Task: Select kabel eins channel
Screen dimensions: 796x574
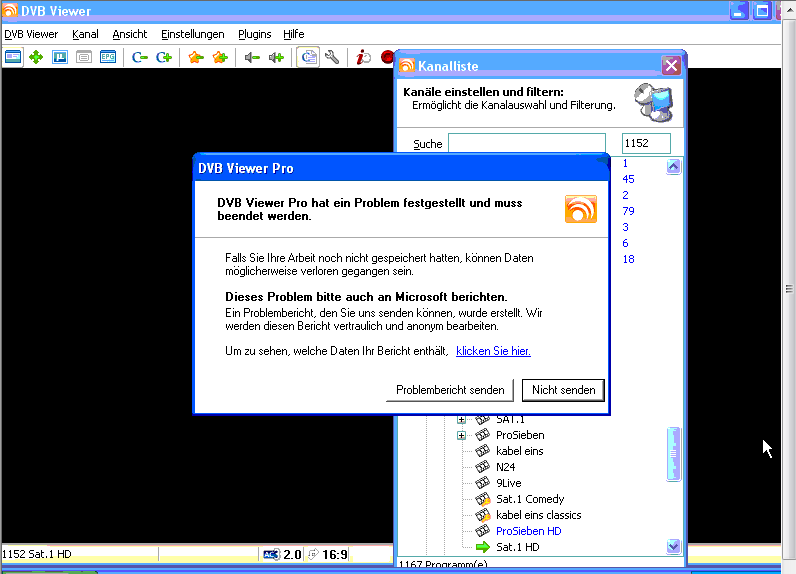Action: (519, 451)
